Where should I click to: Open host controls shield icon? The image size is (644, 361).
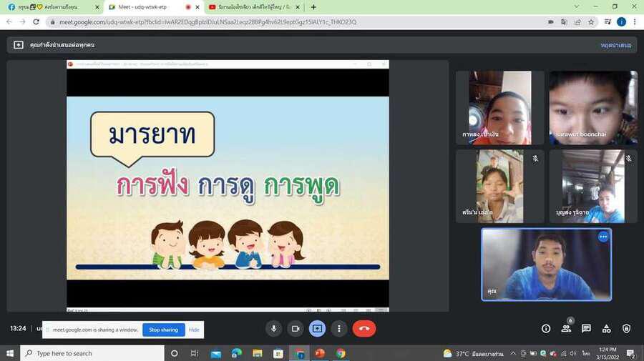pos(626,328)
